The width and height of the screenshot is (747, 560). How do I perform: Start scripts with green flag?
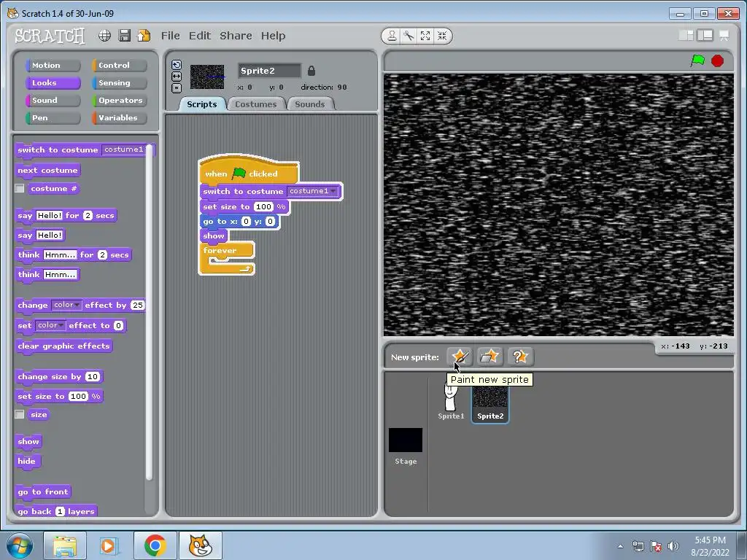[x=697, y=61]
